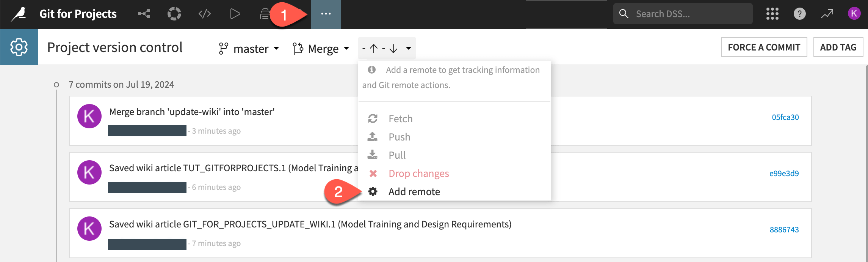Click the info icon in remote menu

pyautogui.click(x=372, y=69)
